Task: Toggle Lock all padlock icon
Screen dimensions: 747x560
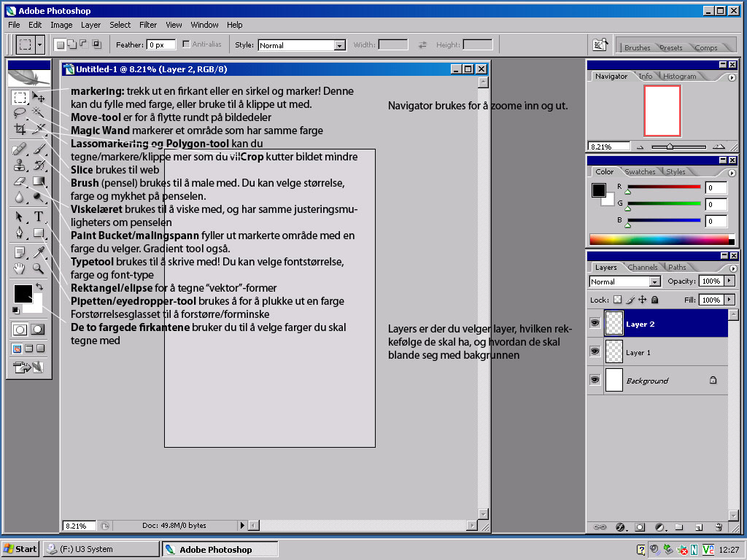Action: coord(655,300)
